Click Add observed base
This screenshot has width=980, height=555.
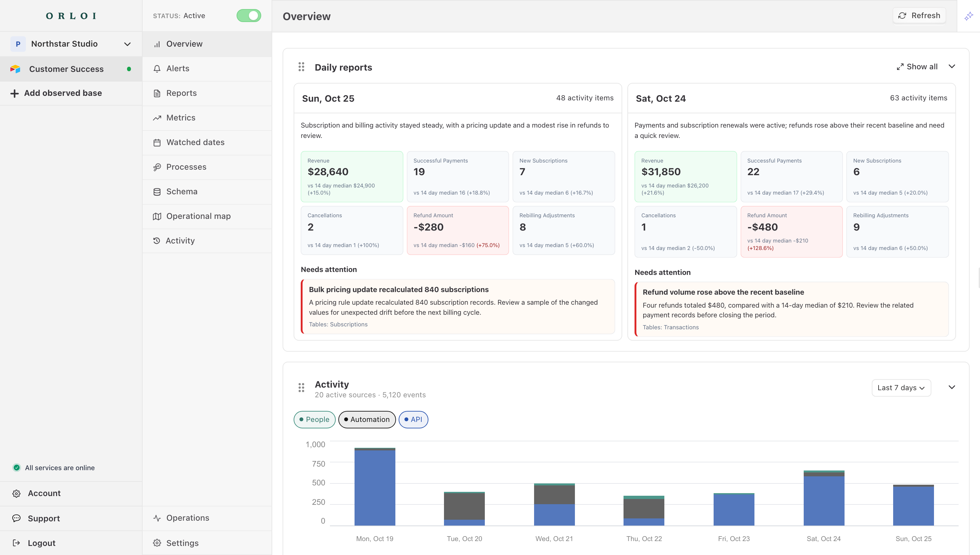pyautogui.click(x=71, y=93)
